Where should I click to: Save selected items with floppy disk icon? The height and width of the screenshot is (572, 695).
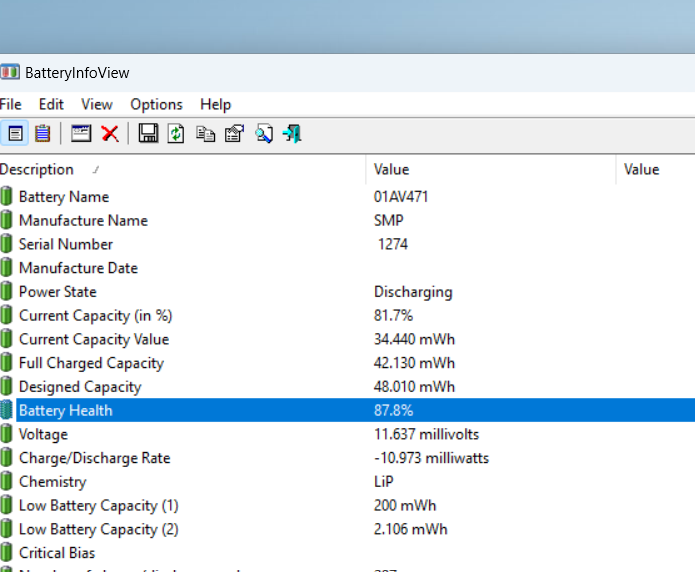tap(148, 133)
